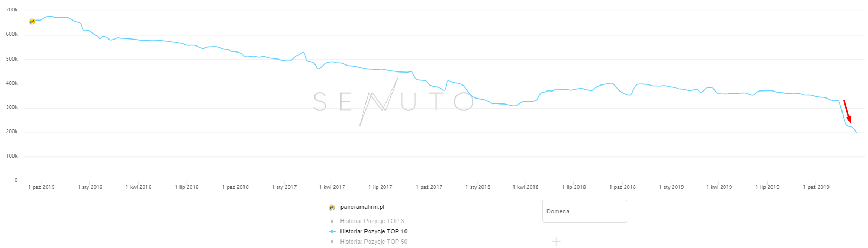
Task: Click the "1 lip 2017" x-axis label
Action: tap(380, 187)
